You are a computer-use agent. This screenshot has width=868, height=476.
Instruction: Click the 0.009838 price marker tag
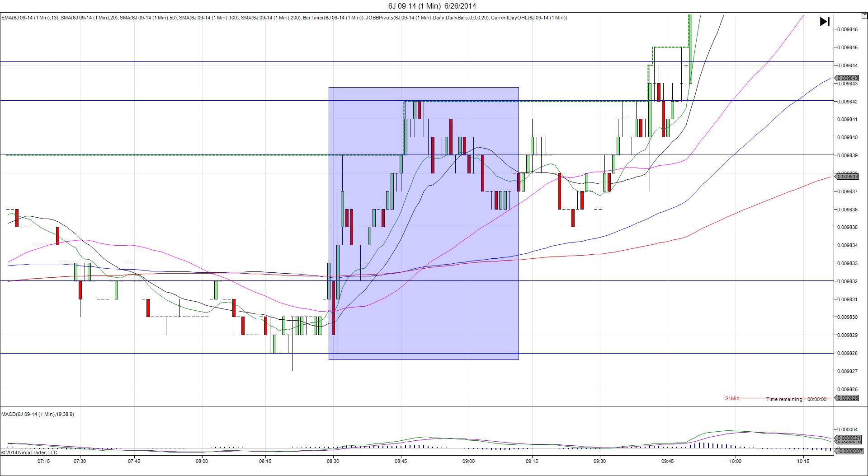coord(847,177)
